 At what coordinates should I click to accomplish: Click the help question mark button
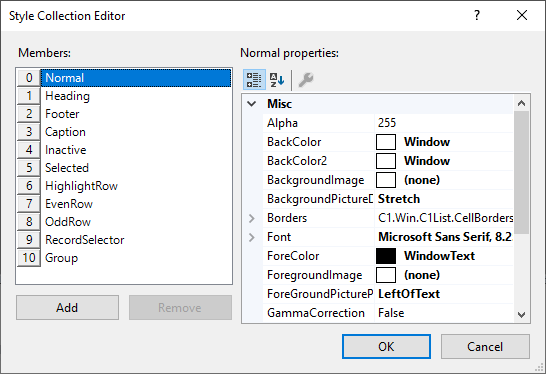click(x=477, y=15)
